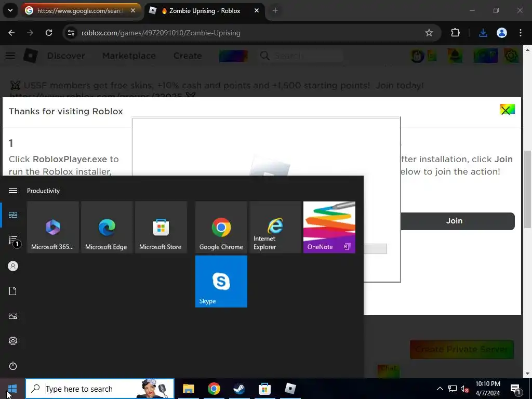Image resolution: width=532 pixels, height=399 pixels.
Task: View site information icon in address bar
Action: pyautogui.click(x=71, y=33)
